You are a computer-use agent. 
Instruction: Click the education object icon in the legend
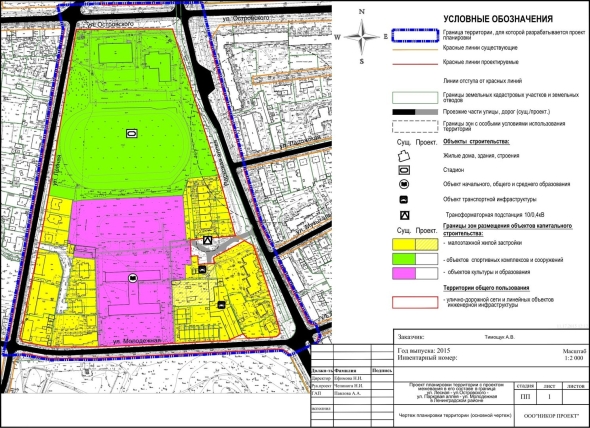point(404,184)
